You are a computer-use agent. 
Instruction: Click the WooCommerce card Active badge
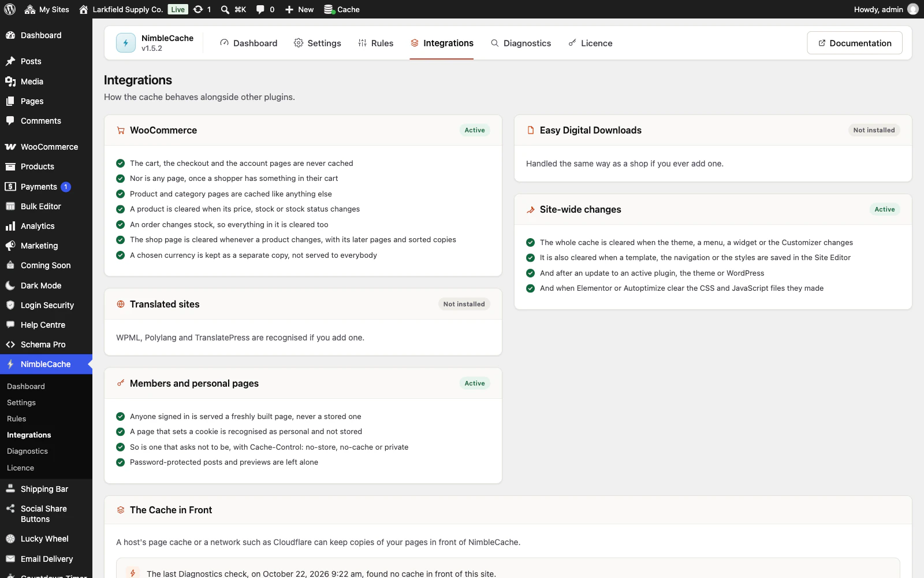pos(475,130)
